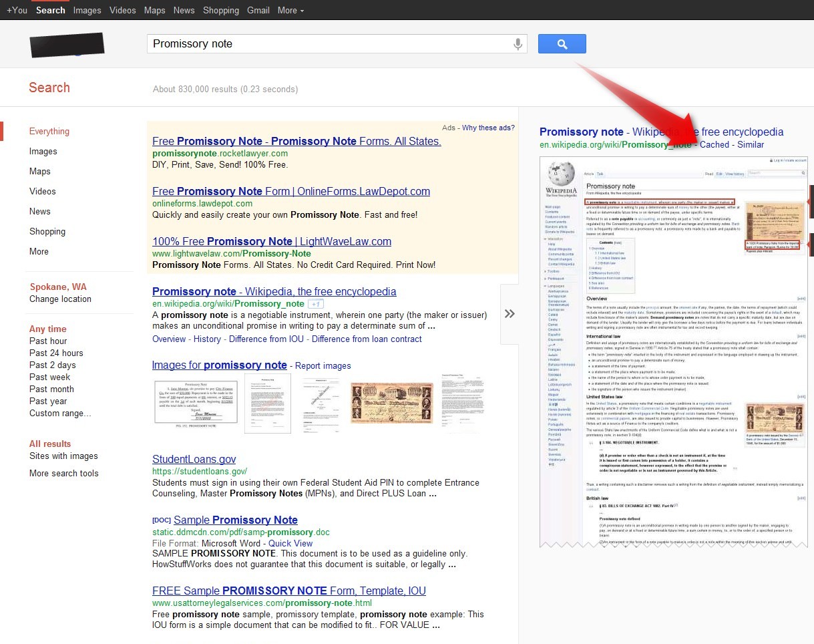Viewport: 814px width, 644px height.
Task: Click the Change location link
Action: [x=60, y=299]
